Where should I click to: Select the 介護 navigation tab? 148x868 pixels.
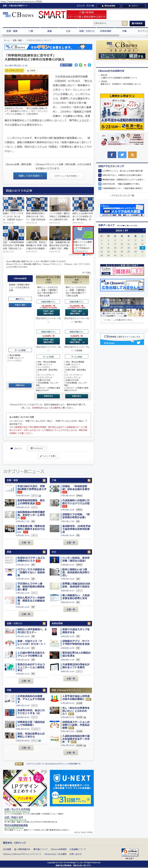pos(31,31)
